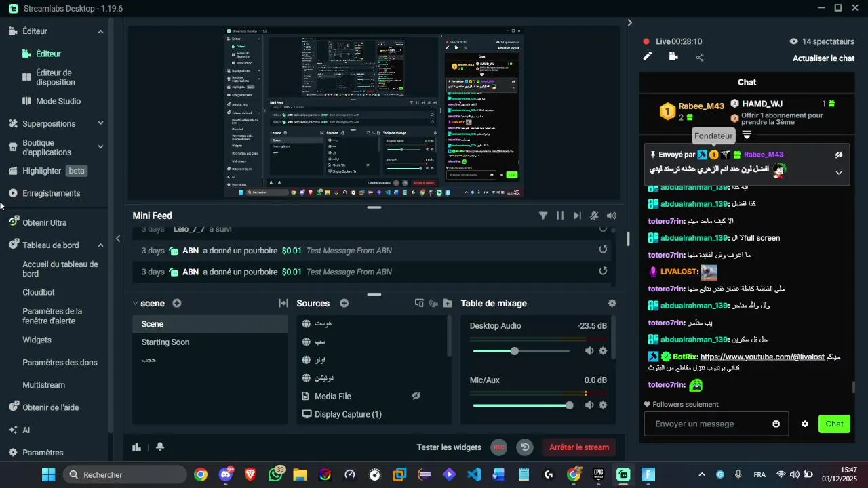Expand the pinned message chevron

point(839,172)
